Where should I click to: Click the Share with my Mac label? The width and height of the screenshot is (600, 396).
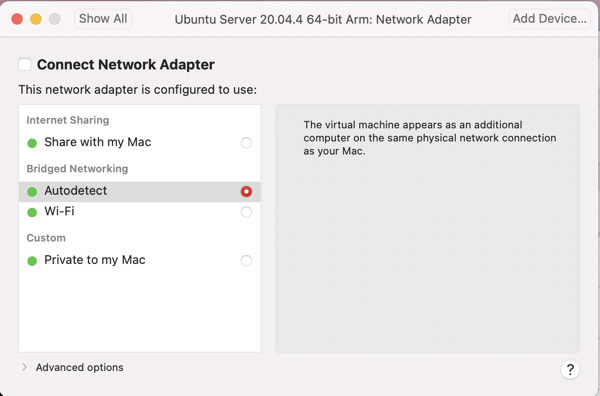coord(98,142)
